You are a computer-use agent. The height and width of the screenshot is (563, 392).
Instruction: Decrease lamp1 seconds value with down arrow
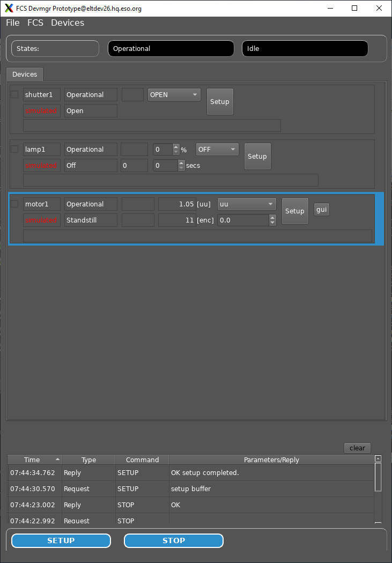[x=181, y=168]
